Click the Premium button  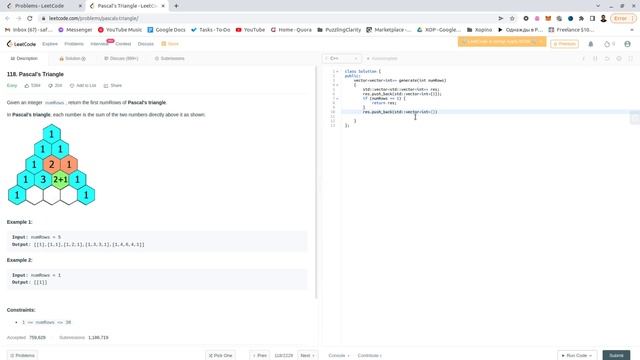pyautogui.click(x=564, y=44)
